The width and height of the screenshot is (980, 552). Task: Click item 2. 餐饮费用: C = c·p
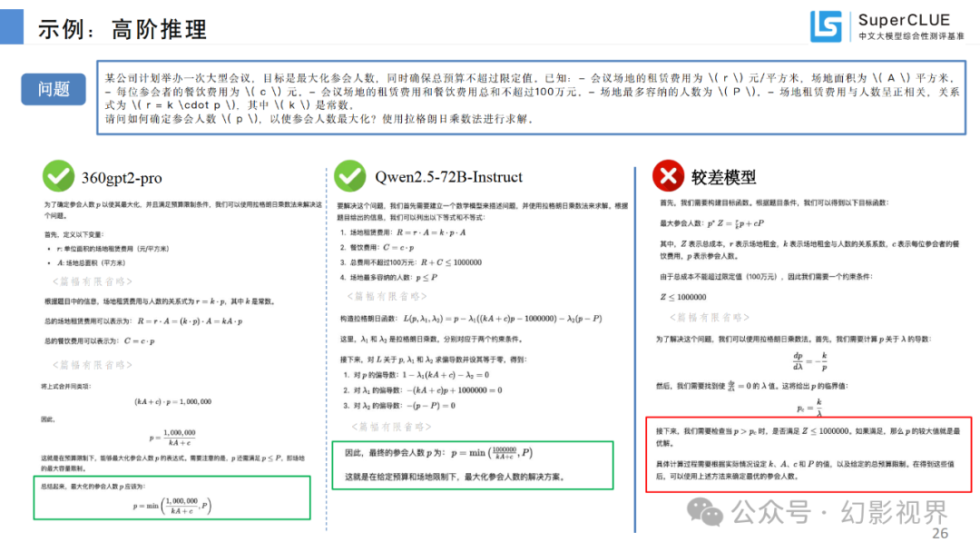[x=377, y=248]
